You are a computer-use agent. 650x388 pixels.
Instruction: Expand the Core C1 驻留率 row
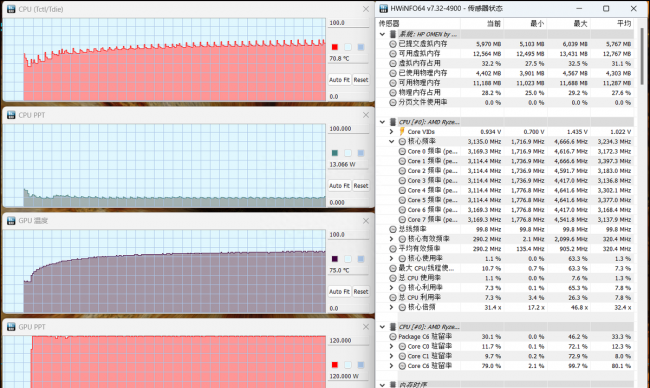pos(391,356)
